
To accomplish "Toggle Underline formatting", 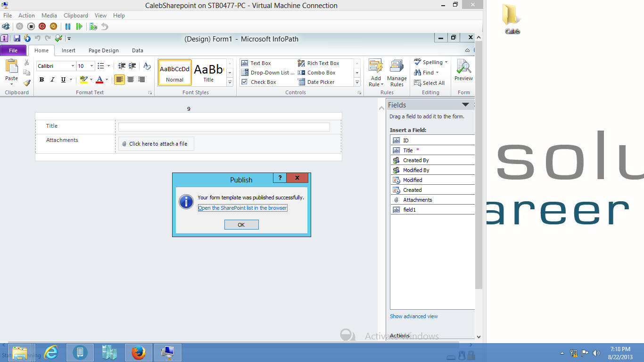I will click(x=63, y=80).
